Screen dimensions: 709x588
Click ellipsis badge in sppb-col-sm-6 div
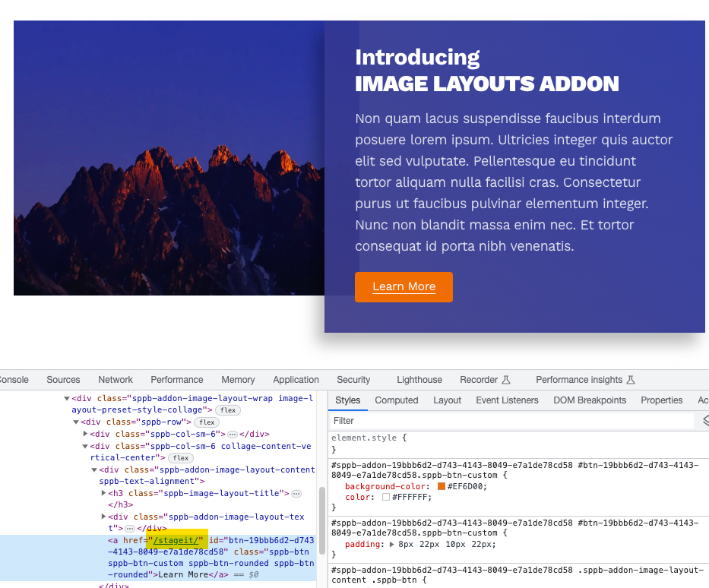[x=233, y=435]
